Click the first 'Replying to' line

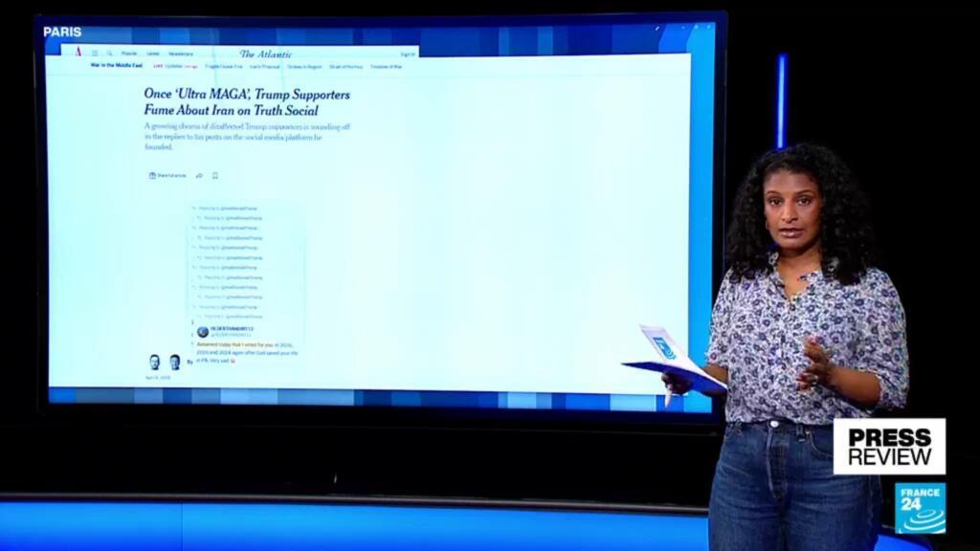coord(227,208)
